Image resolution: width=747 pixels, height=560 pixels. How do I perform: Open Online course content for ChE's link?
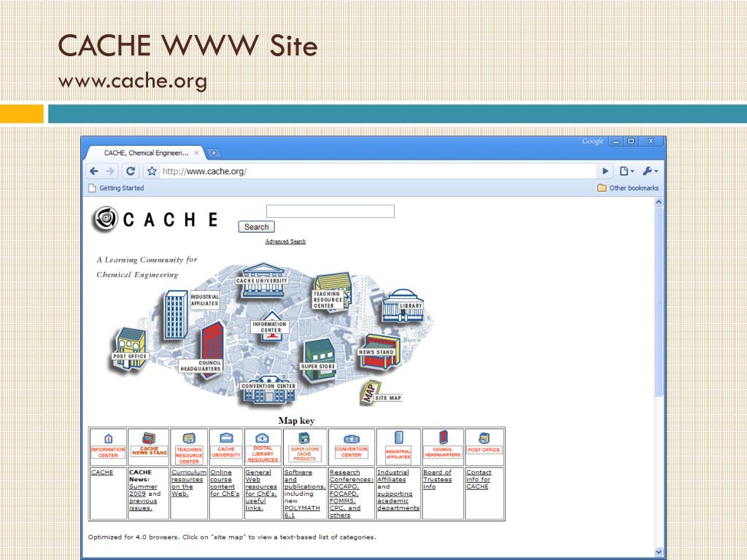[225, 483]
